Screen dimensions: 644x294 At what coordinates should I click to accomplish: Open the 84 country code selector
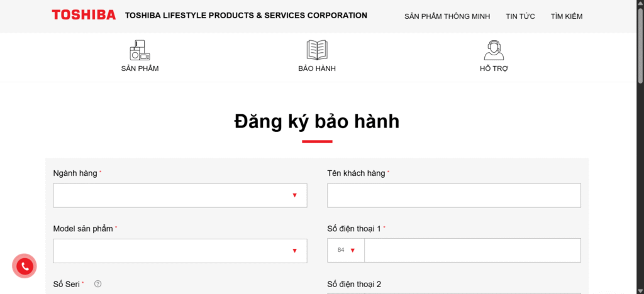click(x=346, y=250)
